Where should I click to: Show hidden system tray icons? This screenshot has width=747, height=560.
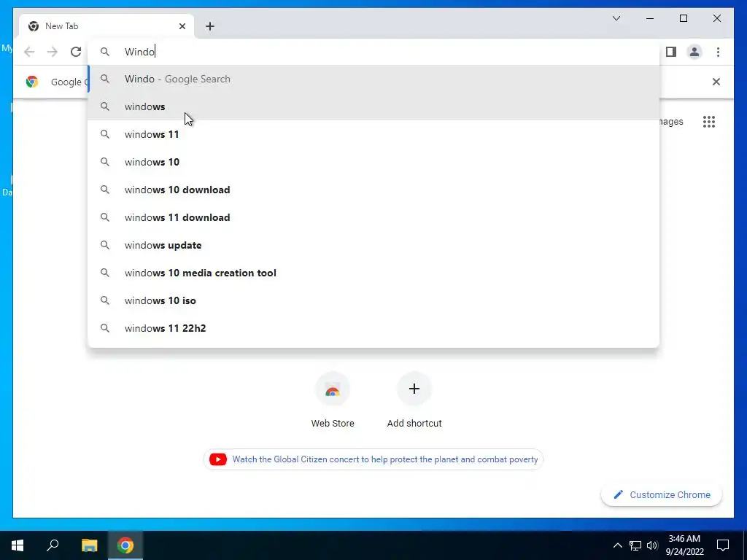click(617, 545)
